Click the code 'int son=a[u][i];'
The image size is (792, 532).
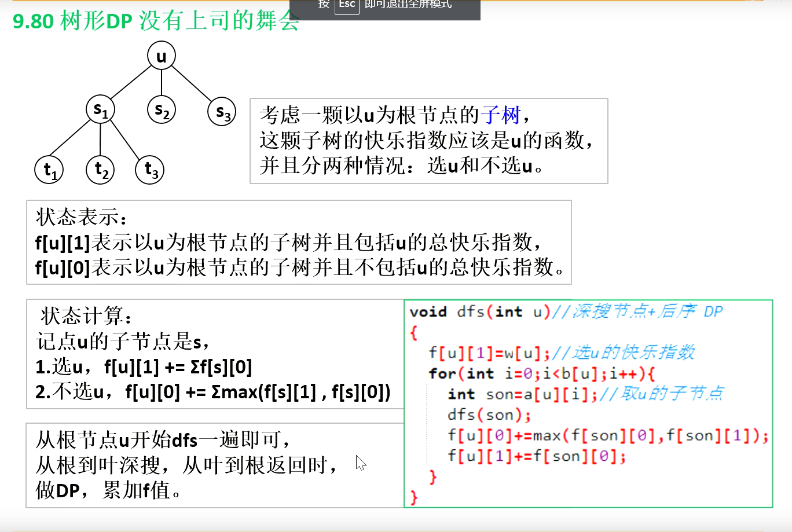coord(523,394)
